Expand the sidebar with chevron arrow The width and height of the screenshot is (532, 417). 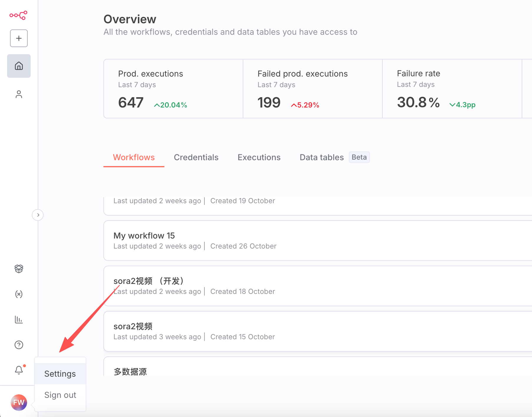(38, 215)
